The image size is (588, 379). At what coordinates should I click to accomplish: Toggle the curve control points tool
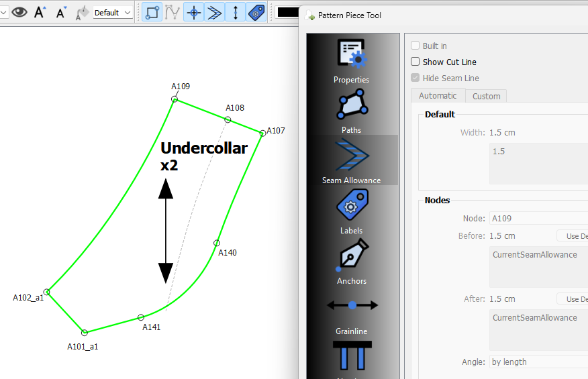(173, 12)
